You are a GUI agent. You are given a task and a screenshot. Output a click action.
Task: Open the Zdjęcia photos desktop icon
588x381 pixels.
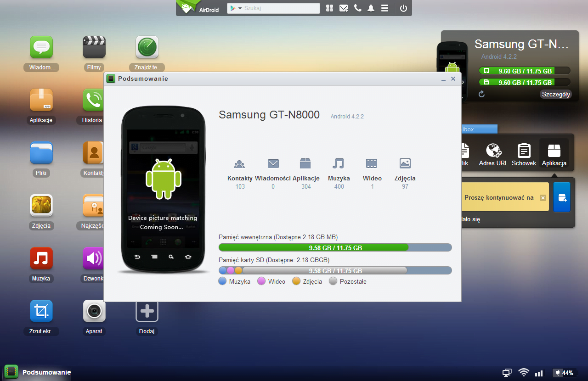click(41, 206)
